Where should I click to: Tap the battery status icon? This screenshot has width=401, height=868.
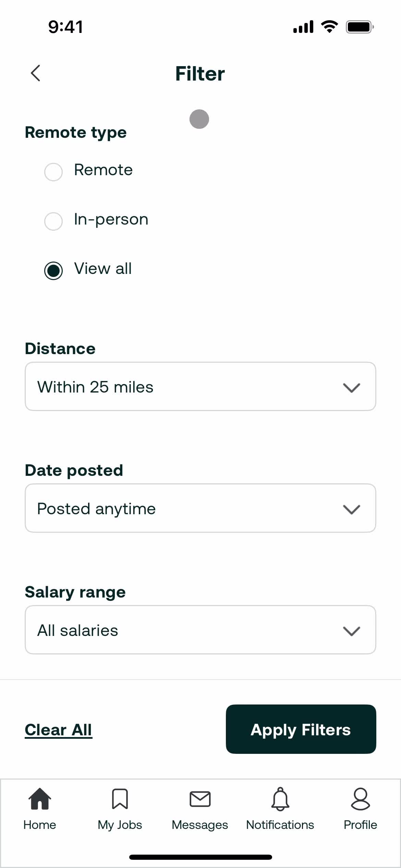pyautogui.click(x=360, y=27)
